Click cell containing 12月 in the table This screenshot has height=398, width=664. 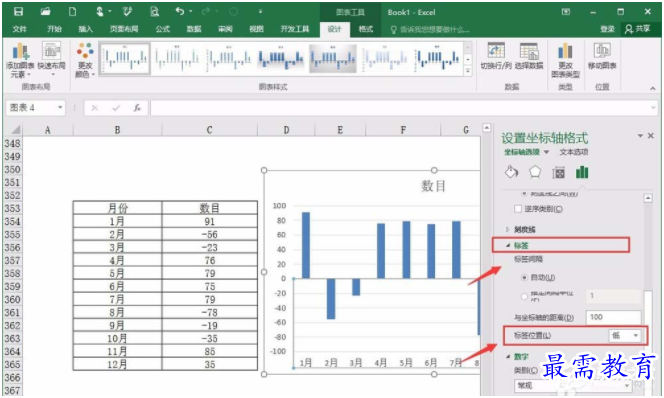click(117, 364)
